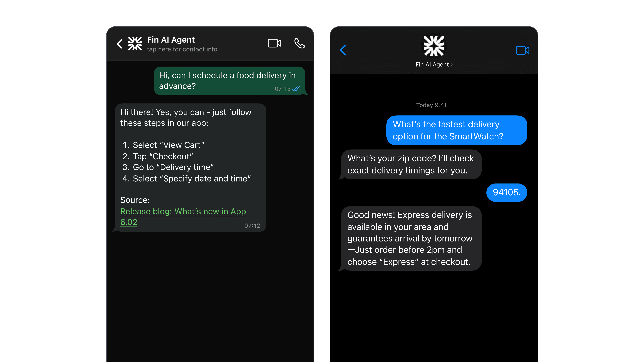Tap 'tap here for contact info' text
Screen dimensions: 644x362
(182, 49)
